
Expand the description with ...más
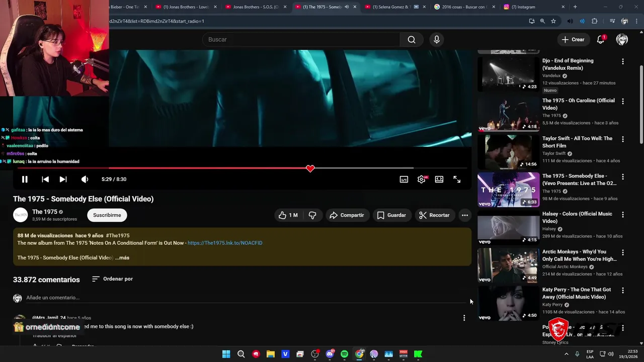[122, 257]
